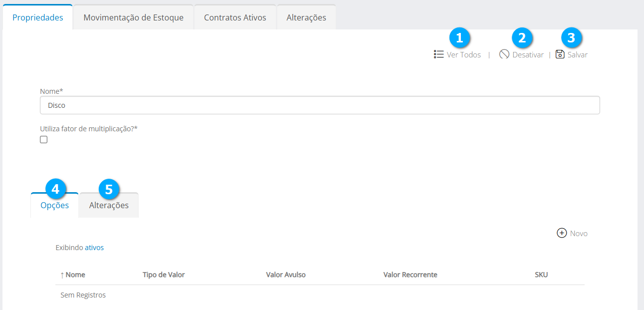
Task: Select the Opções sub-tab
Action: (55, 205)
